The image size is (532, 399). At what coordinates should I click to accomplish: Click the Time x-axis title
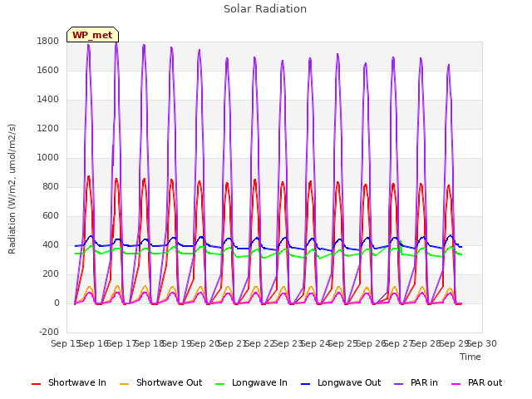click(470, 357)
